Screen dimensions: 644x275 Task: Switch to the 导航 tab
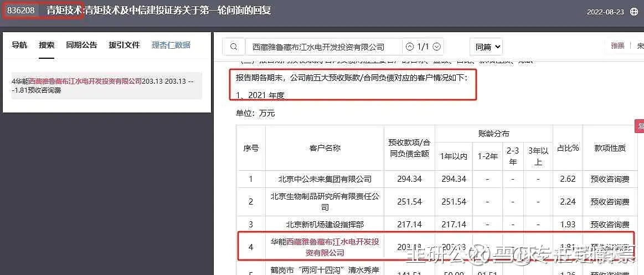coord(19,45)
